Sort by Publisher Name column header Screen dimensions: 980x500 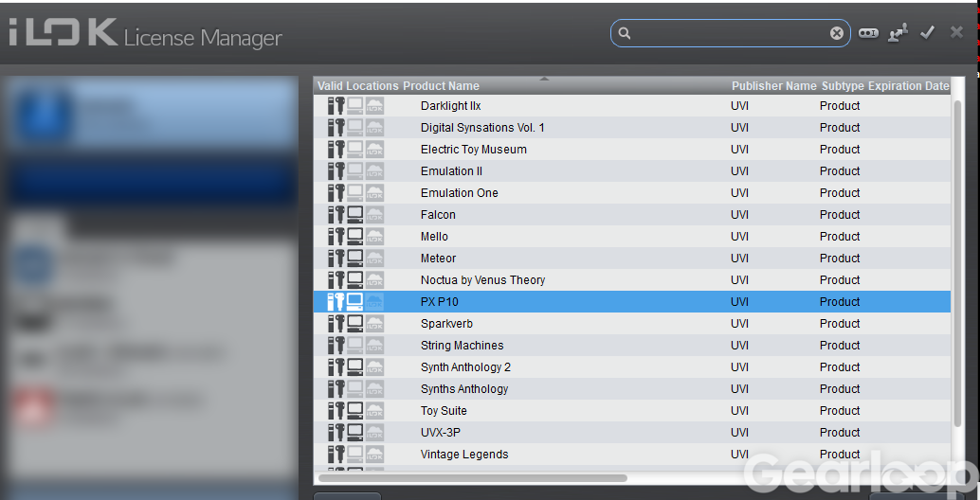pos(773,86)
